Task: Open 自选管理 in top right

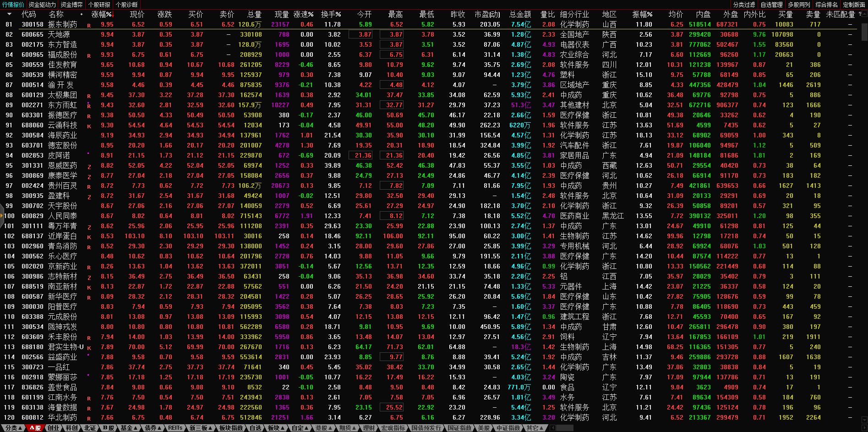Action: (771, 5)
